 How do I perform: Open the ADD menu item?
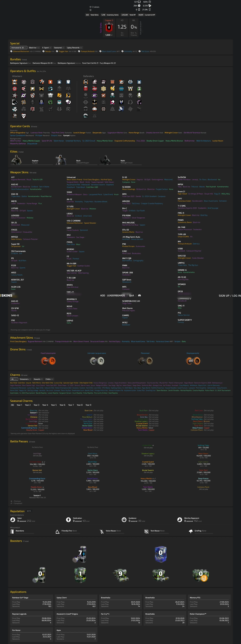point(103,295)
